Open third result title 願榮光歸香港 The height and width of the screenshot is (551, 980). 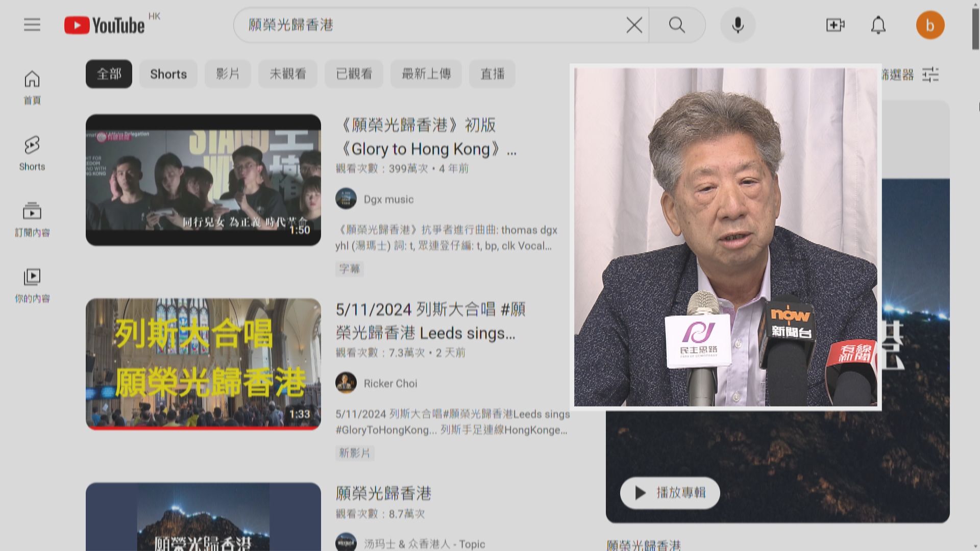click(x=383, y=493)
